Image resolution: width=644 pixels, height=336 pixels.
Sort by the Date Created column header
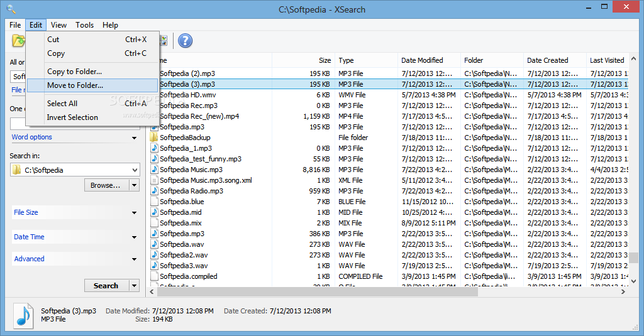coord(555,60)
